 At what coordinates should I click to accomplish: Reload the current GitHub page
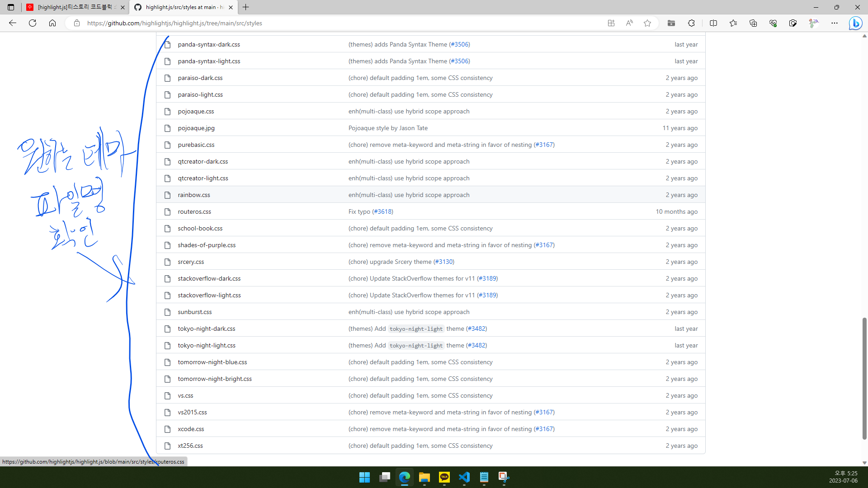[x=33, y=23]
